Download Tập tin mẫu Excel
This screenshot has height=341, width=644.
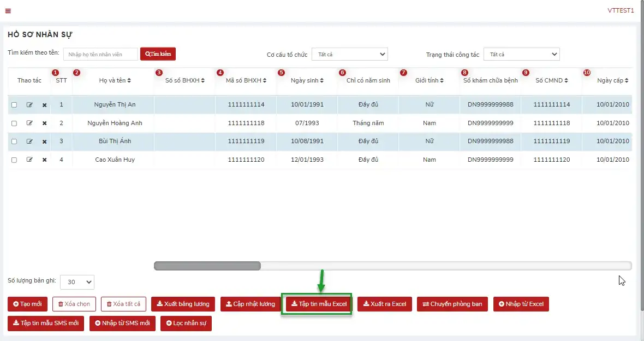coord(319,304)
